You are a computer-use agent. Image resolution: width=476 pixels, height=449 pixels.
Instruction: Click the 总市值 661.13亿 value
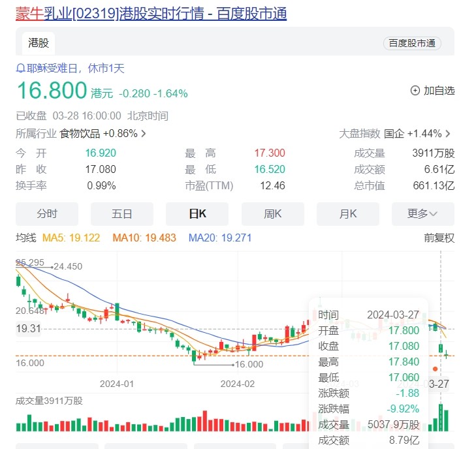click(x=434, y=185)
